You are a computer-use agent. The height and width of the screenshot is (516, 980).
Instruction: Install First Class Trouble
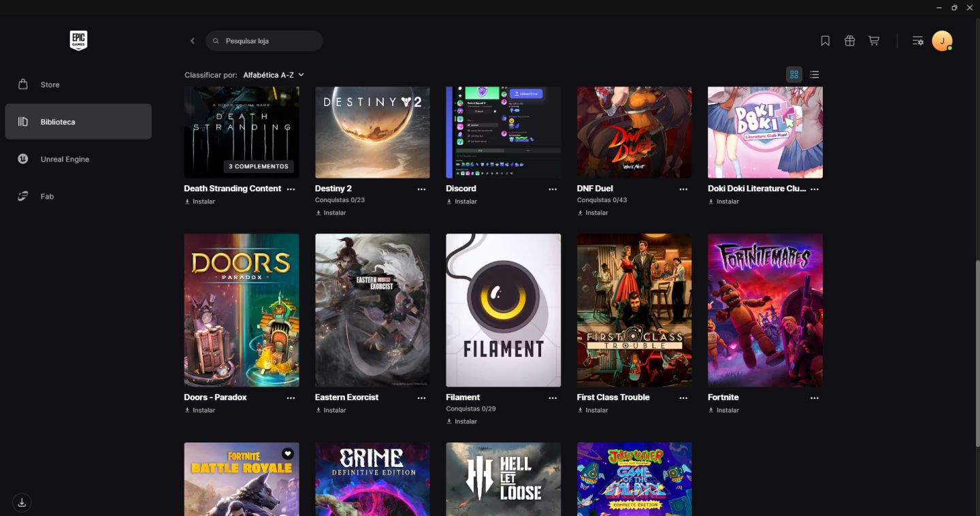(593, 410)
